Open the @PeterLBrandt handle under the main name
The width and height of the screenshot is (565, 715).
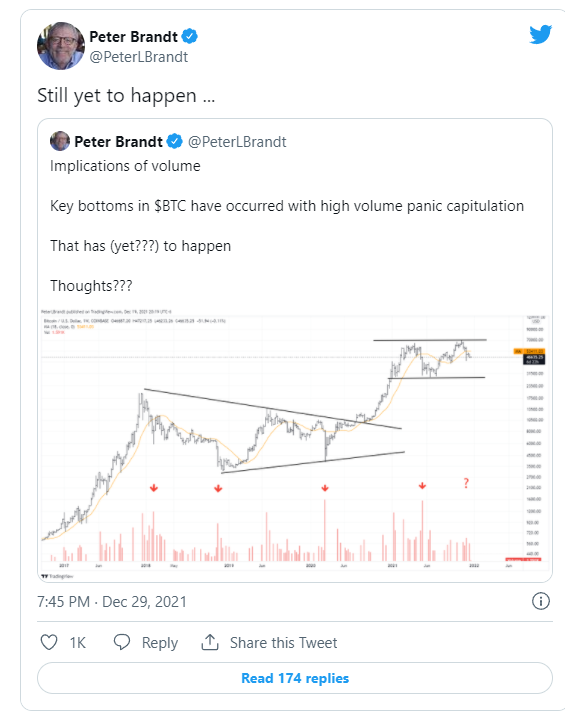(139, 57)
